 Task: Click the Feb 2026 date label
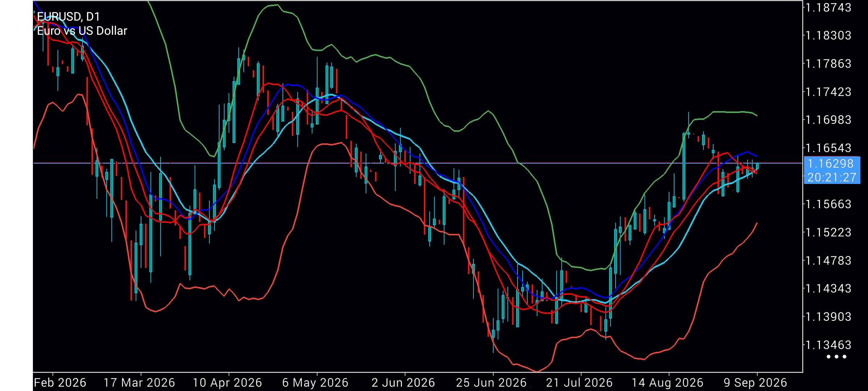[x=60, y=383]
